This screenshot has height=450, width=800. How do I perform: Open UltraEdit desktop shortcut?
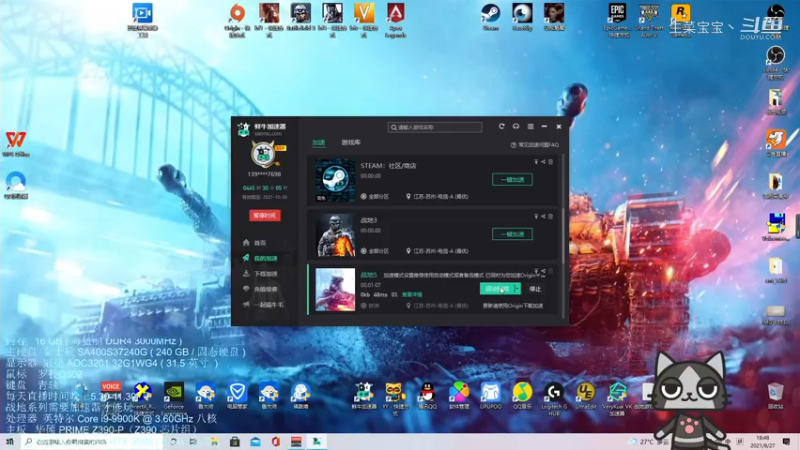point(585,397)
